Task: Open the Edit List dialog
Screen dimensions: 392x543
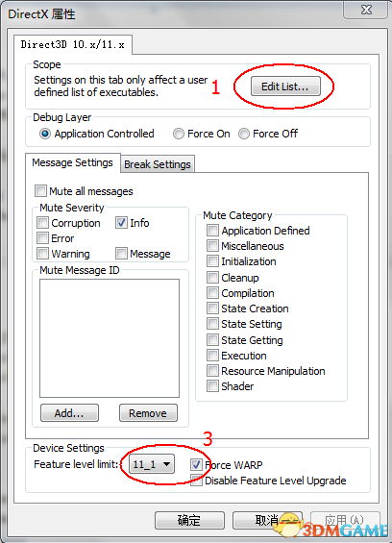Action: click(x=285, y=86)
